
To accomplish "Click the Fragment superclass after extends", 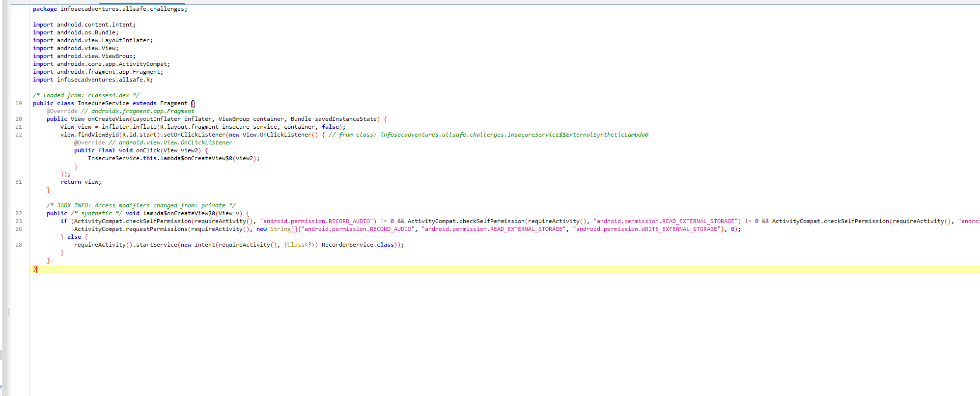I will pyautogui.click(x=173, y=103).
